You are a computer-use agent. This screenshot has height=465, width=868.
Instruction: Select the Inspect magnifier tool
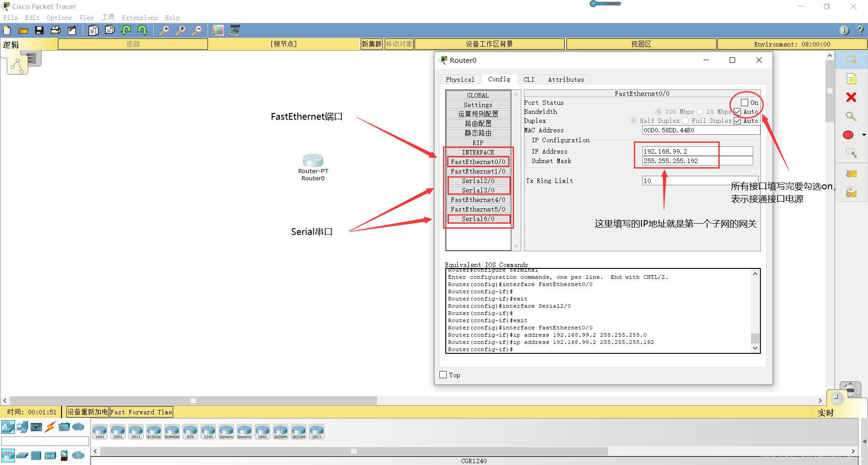[851, 117]
